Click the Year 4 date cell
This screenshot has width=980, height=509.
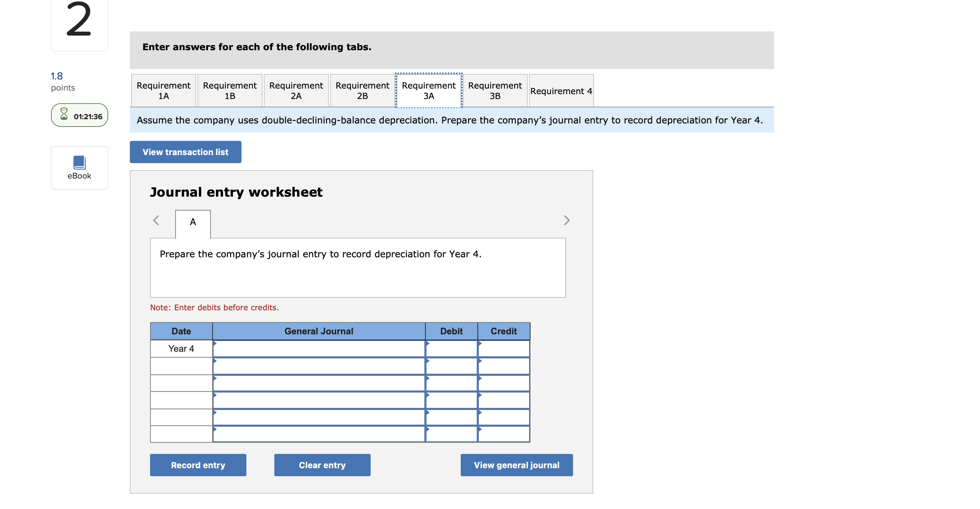coord(181,349)
